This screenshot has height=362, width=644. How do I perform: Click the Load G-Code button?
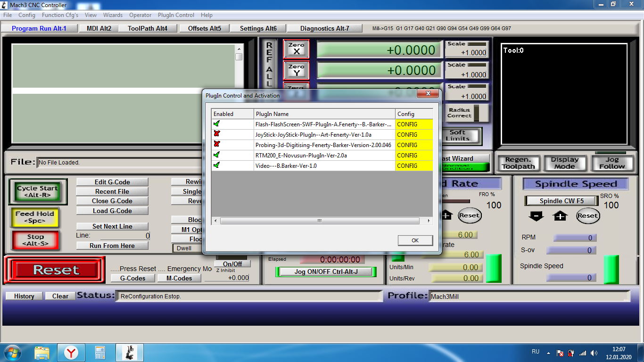click(x=112, y=211)
